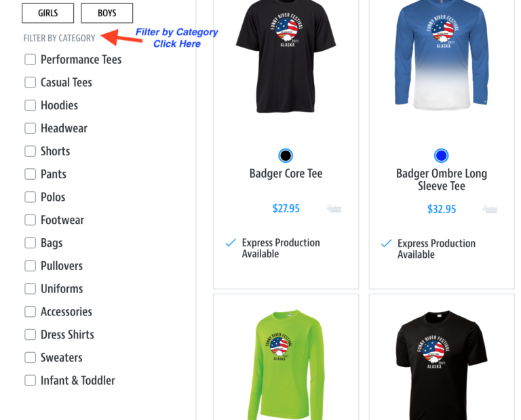The height and width of the screenshot is (420, 521).
Task: Select blue color swatch for Ombre Tee
Action: [x=441, y=155]
